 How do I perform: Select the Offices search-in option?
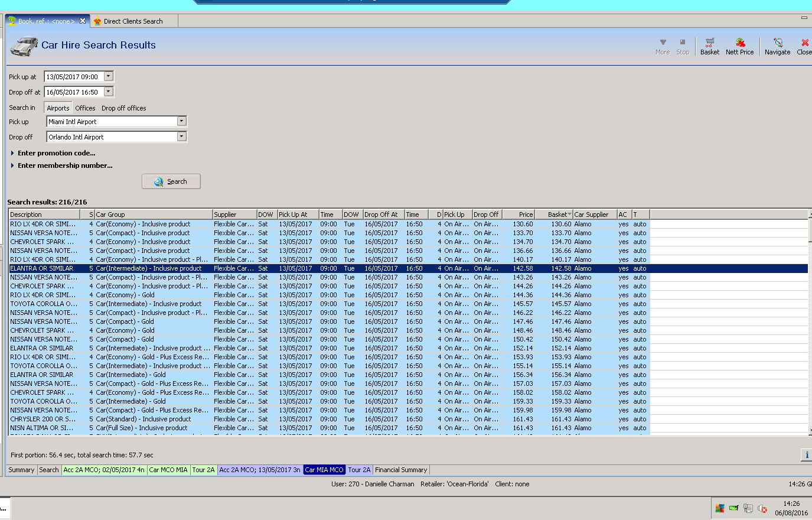coord(85,108)
